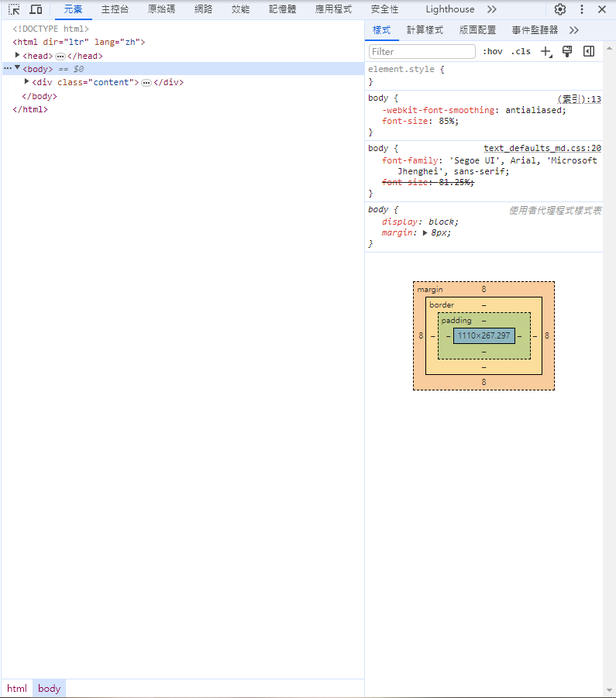The height and width of the screenshot is (698, 616).
Task: Switch to the 安全性 tab
Action: pyautogui.click(x=384, y=9)
